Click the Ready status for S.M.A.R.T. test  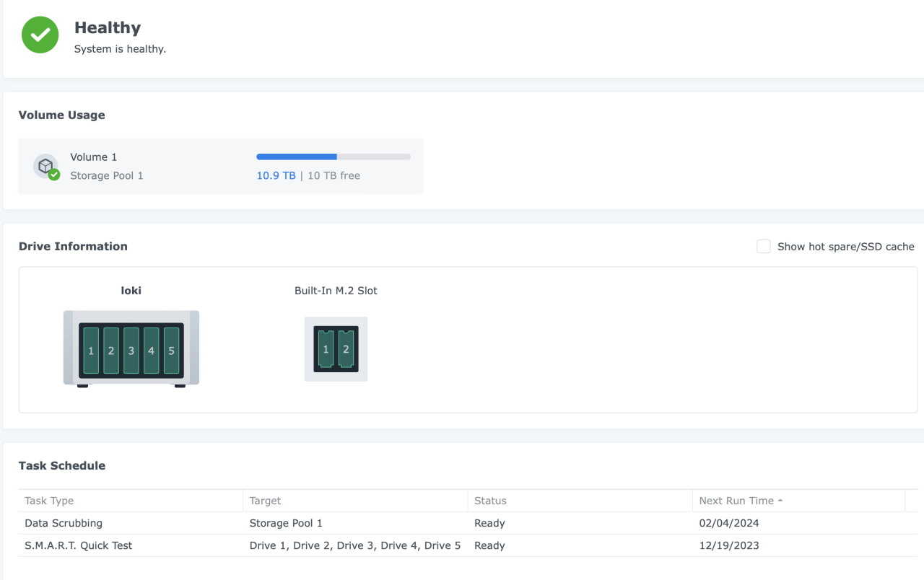tap(489, 545)
